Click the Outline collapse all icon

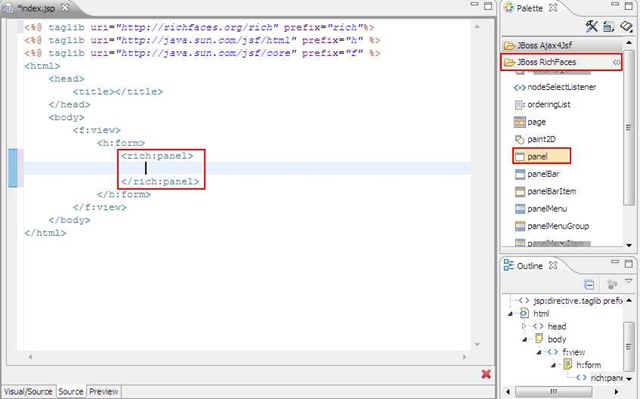click(589, 284)
